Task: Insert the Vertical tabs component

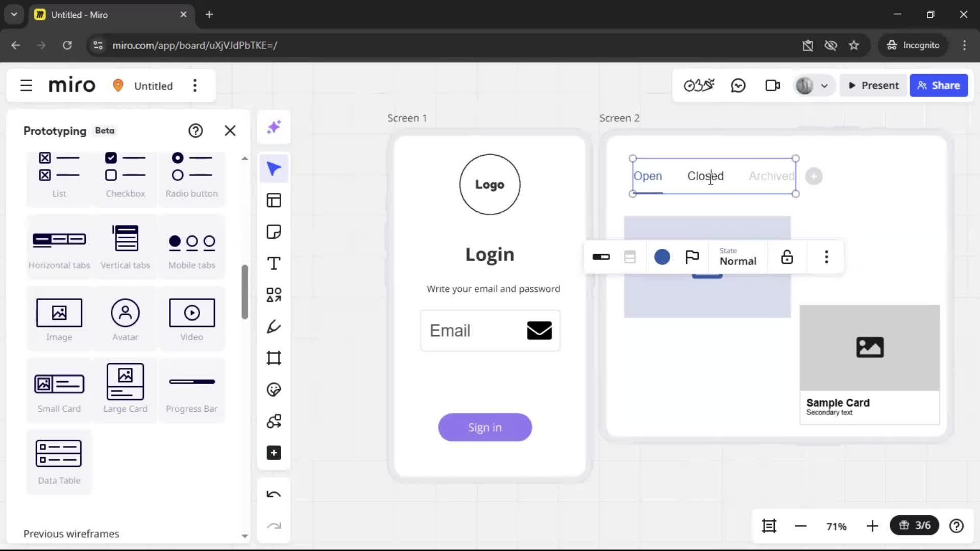Action: tap(126, 247)
